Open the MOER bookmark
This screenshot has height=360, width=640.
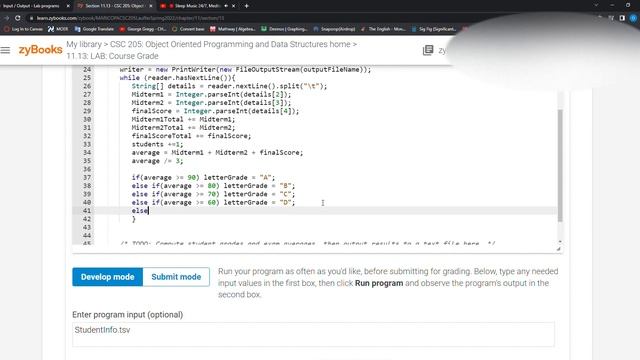(58, 29)
